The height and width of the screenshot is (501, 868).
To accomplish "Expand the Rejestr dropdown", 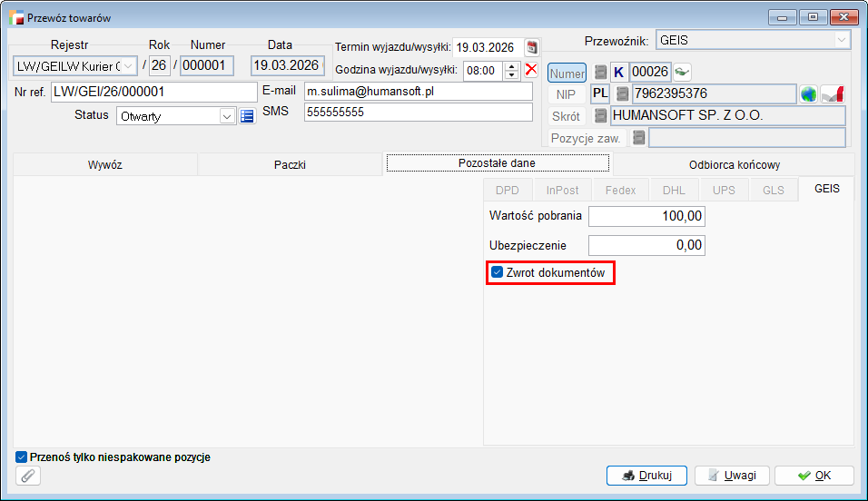I will pos(128,65).
